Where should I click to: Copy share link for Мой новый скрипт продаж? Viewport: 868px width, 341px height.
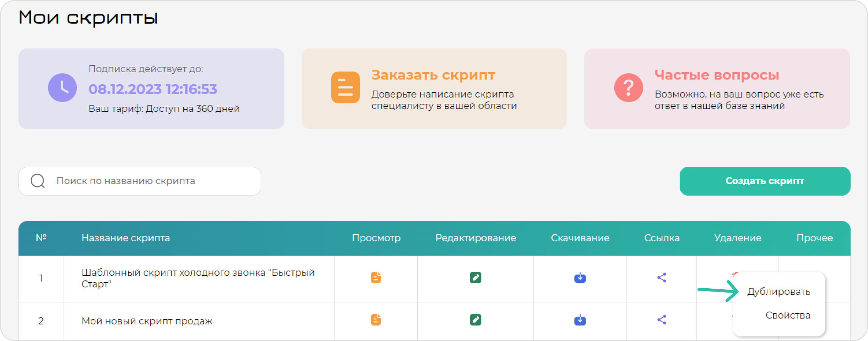click(661, 320)
